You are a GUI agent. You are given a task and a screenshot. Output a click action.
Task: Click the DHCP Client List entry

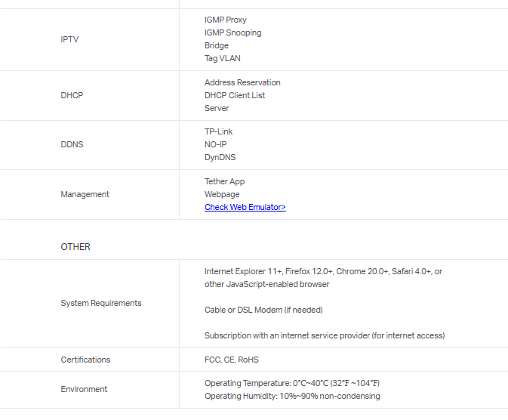(235, 95)
